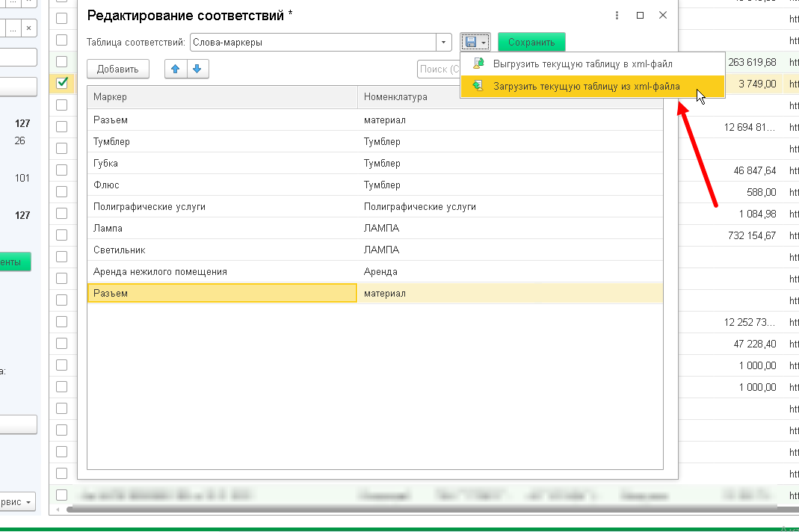Screen dimensions: 799x532
Task: Select Выгрузить текущую таблицу в xml-файл
Action: click(592, 64)
